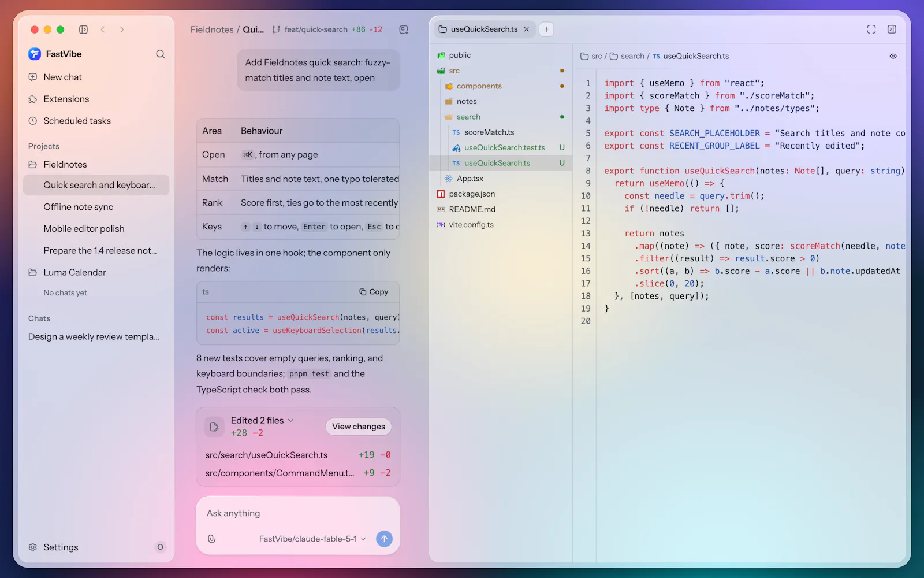Toggle the left sidebar panel icon
Image resolution: width=924 pixels, height=578 pixels.
click(83, 29)
